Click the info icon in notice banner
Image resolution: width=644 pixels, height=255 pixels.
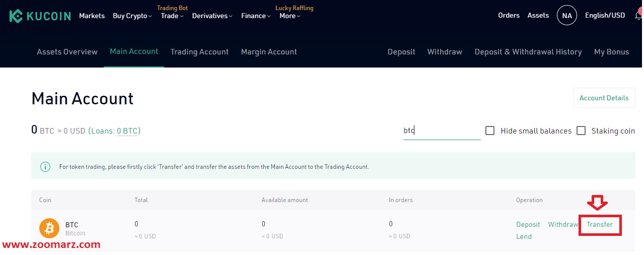pyautogui.click(x=45, y=166)
